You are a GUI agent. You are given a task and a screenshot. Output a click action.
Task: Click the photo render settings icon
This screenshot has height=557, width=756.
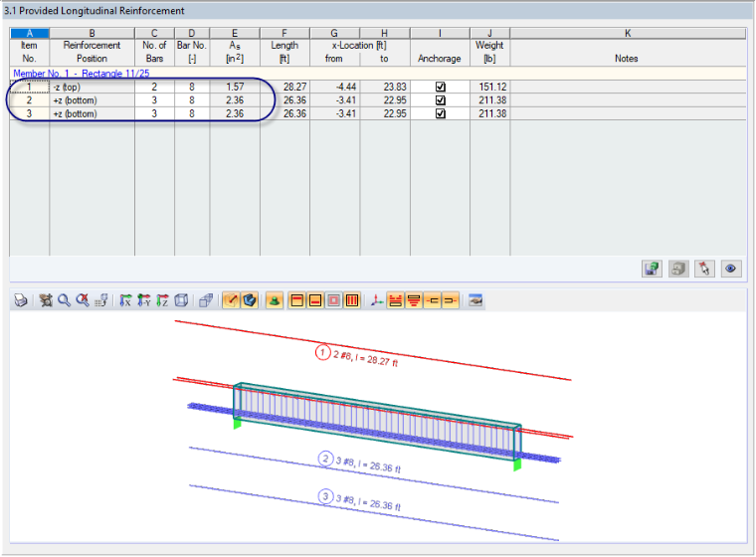475,300
